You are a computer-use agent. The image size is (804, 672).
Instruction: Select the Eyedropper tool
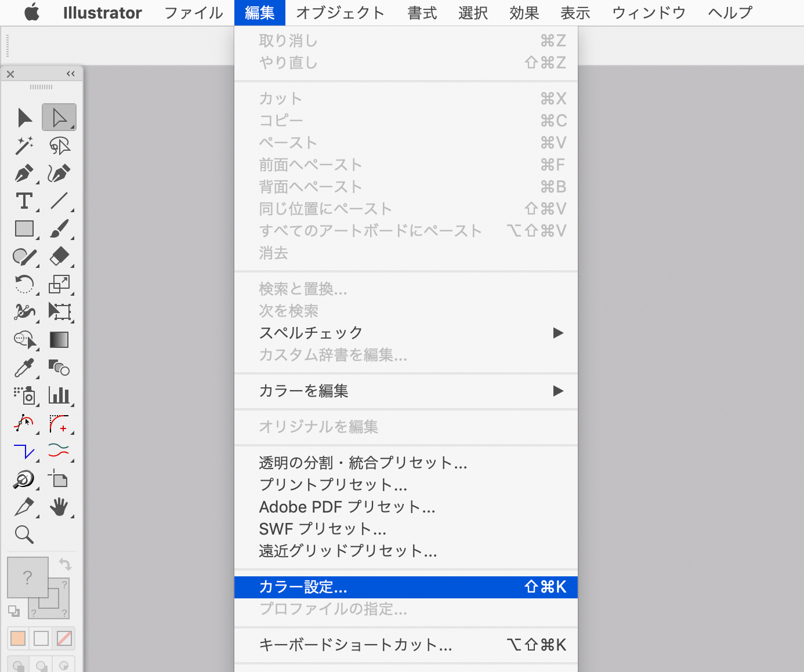[x=24, y=368]
